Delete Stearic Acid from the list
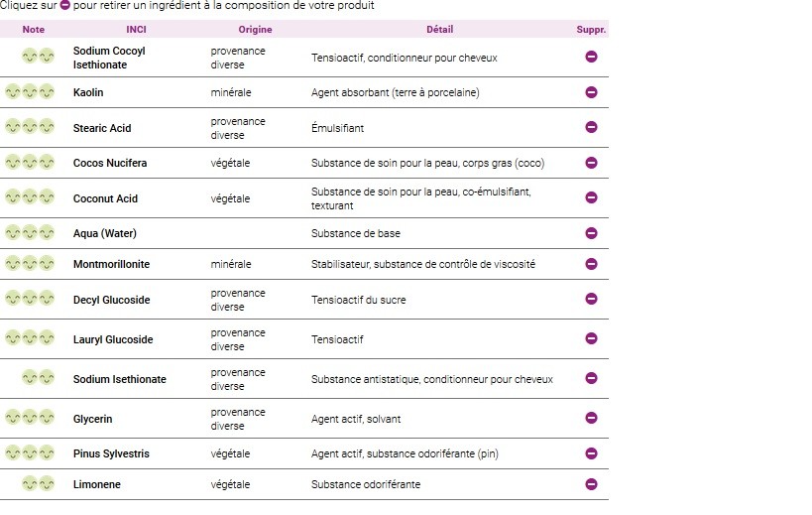The width and height of the screenshot is (812, 515). (x=591, y=127)
